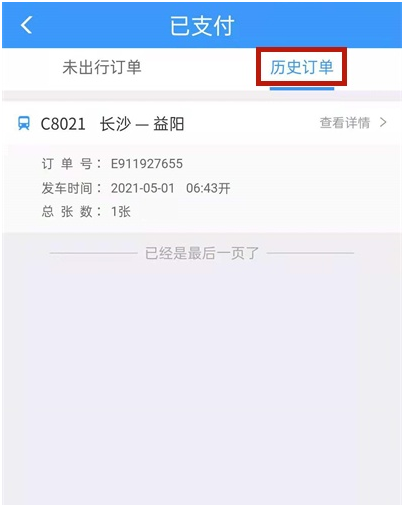Click the blue underline below 历史订单
The width and height of the screenshot is (404, 505).
click(x=302, y=89)
